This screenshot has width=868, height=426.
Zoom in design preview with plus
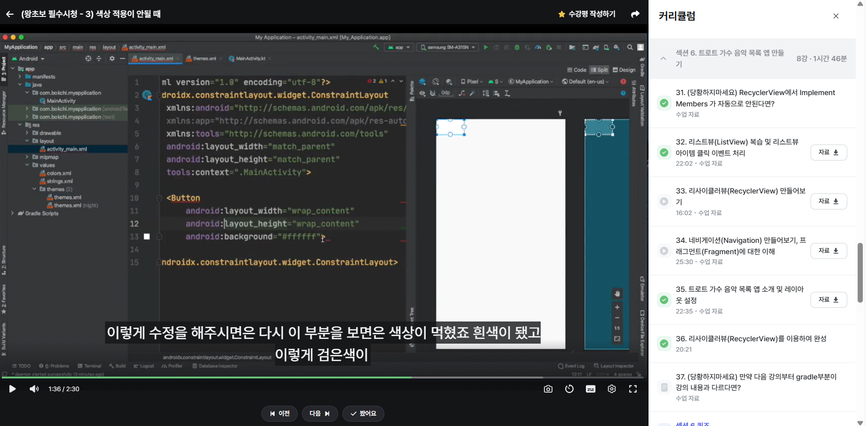(x=617, y=307)
